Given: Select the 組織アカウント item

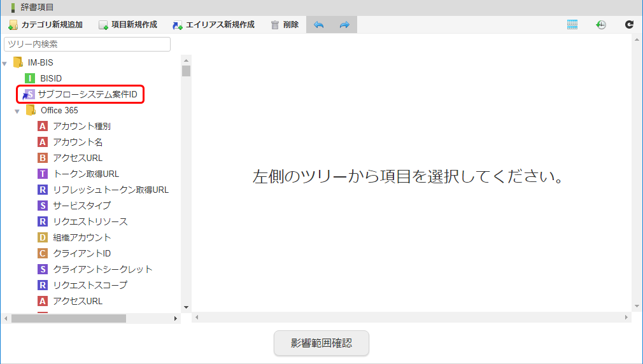Looking at the screenshot, I should click(81, 237).
